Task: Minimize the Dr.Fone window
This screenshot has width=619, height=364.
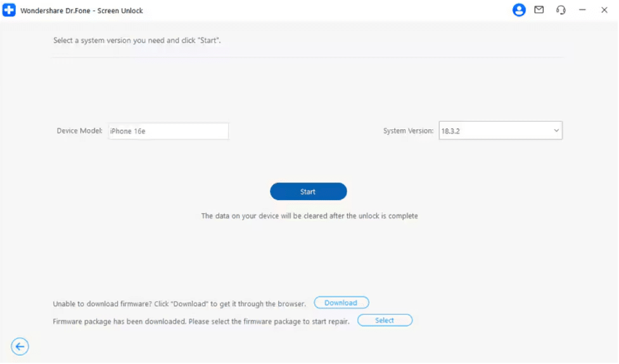Action: point(583,10)
